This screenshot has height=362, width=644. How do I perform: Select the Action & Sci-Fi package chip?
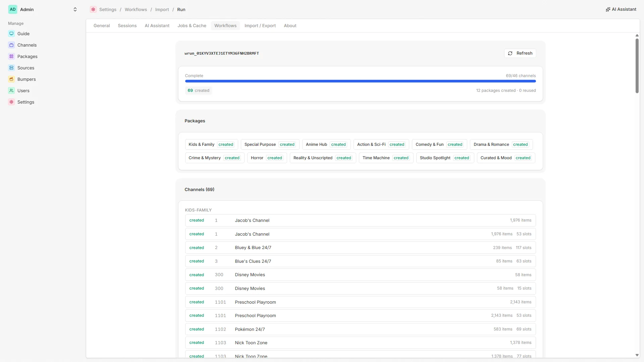click(381, 144)
